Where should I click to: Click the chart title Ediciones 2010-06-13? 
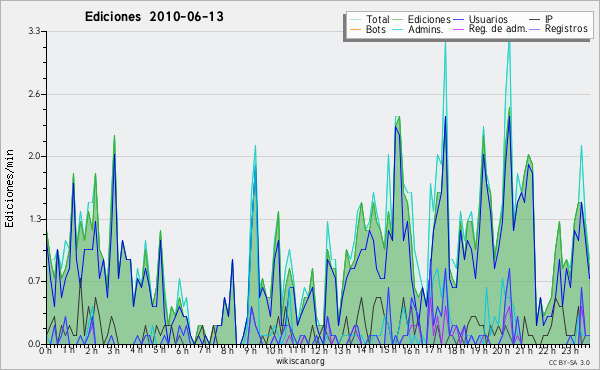tap(154, 17)
